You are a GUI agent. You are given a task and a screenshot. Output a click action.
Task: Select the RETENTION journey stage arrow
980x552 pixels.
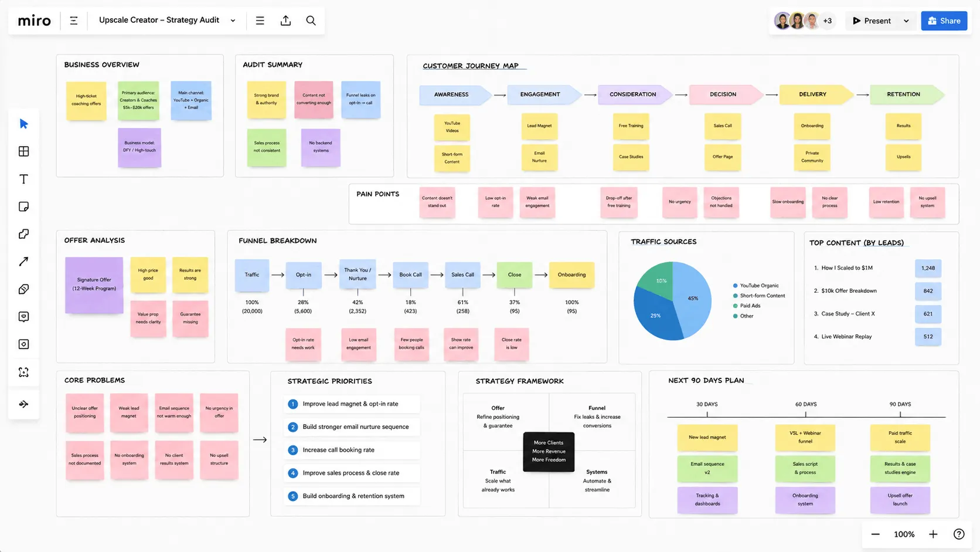pos(907,94)
